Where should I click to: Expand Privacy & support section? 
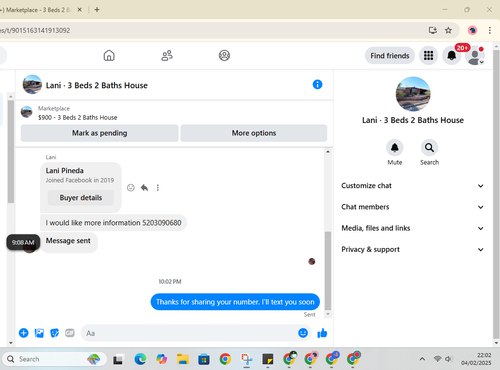(412, 250)
